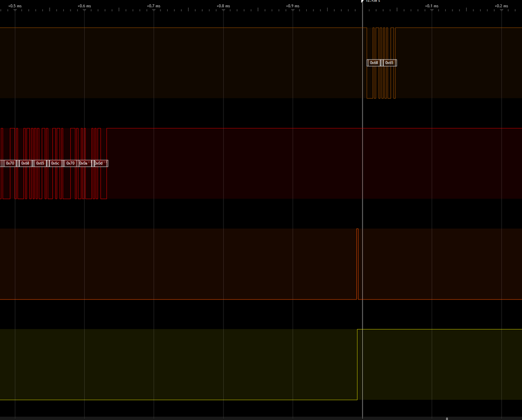522x420 pixels.
Task: Select the 0x6c decoded byte label
Action: 54,163
